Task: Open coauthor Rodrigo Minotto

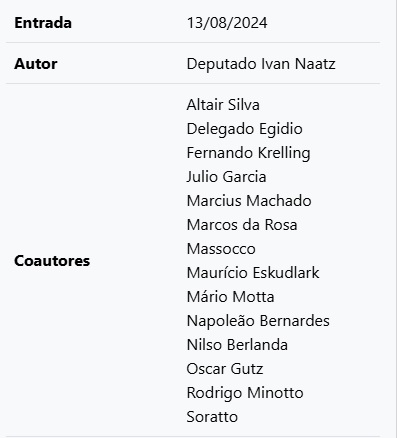Action: click(x=245, y=393)
